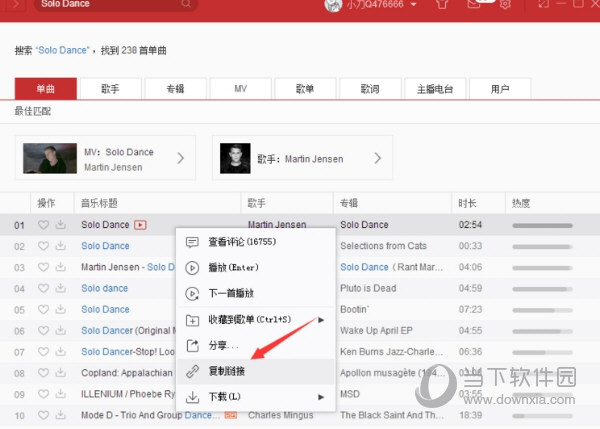Like the song in row 02
Screen dimensions: 600x429
coord(43,246)
